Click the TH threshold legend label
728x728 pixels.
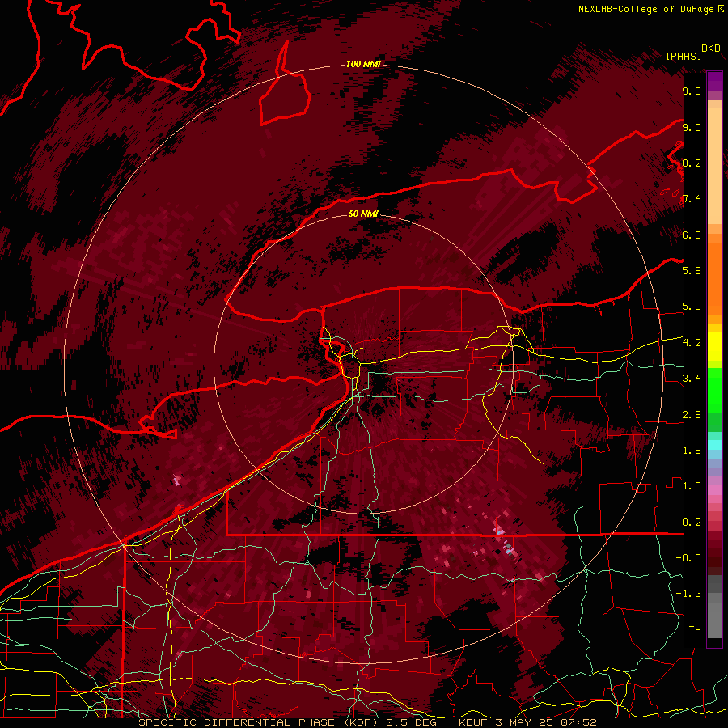(x=695, y=630)
